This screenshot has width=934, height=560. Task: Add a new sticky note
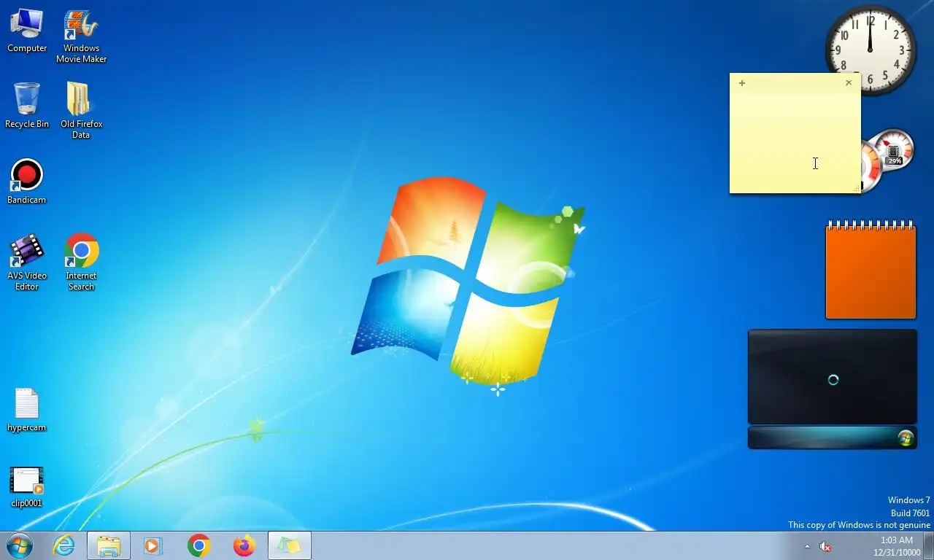[742, 83]
